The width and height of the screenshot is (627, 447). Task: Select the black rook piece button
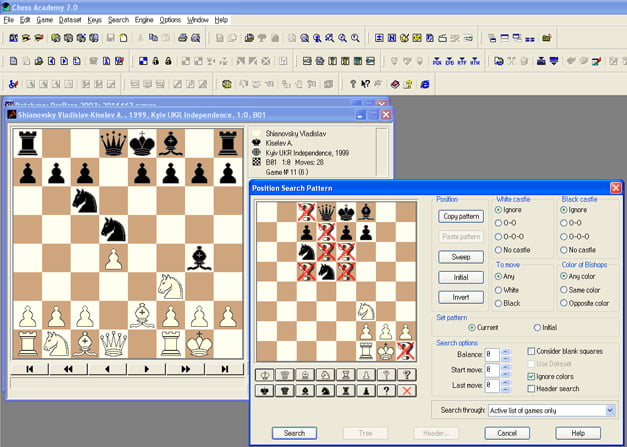346,391
